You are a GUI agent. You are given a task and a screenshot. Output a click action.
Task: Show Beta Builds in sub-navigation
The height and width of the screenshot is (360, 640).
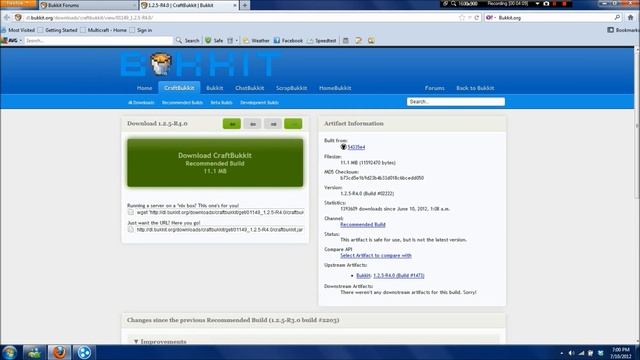[x=221, y=102]
